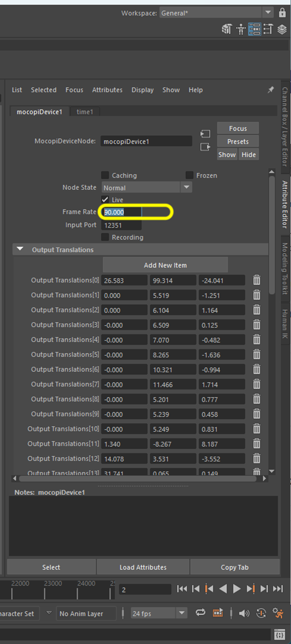Enable the Recording checkbox

point(105,237)
